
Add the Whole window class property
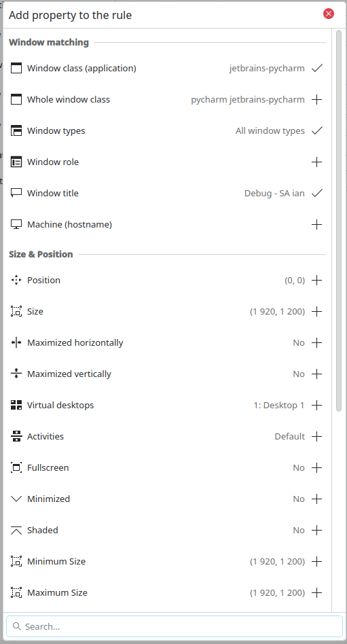tap(316, 99)
